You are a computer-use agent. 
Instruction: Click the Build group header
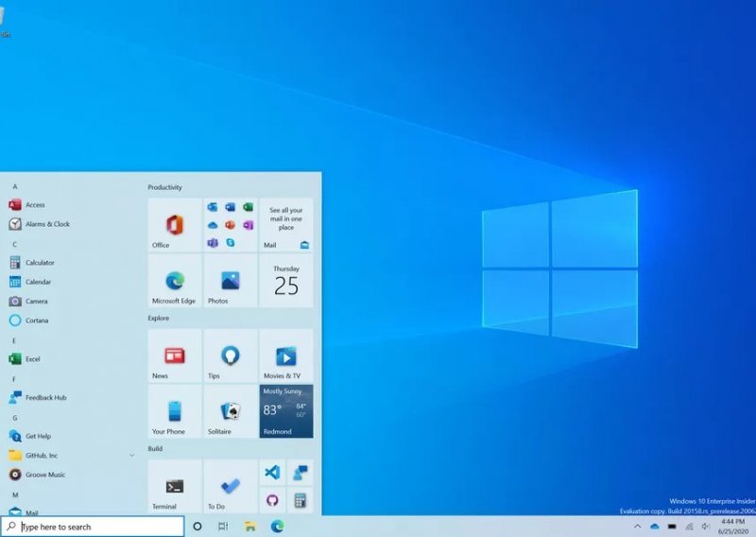[155, 449]
